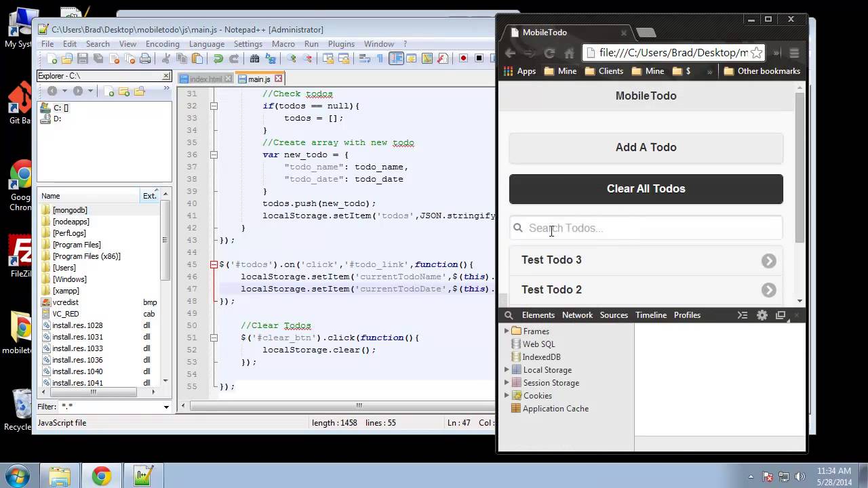868x488 pixels.
Task: Expand the Local Storage tree node
Action: coord(507,370)
